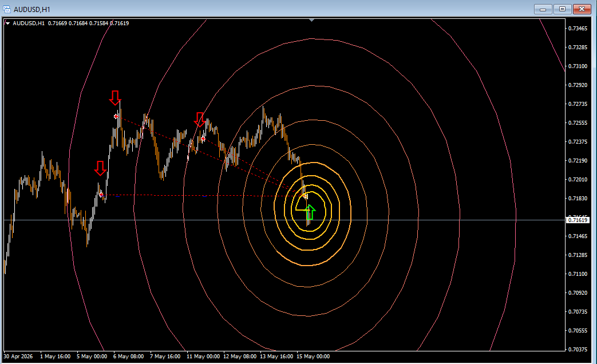Click the 7 May 16:00 time label
The image size is (597, 364).
165,357
